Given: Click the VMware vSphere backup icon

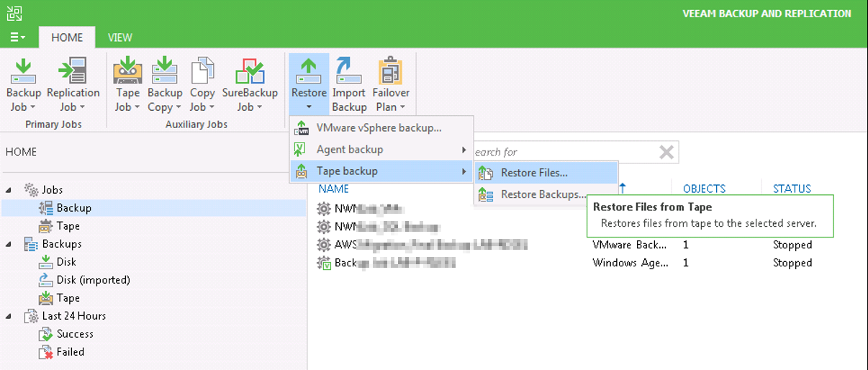Looking at the screenshot, I should (301, 127).
